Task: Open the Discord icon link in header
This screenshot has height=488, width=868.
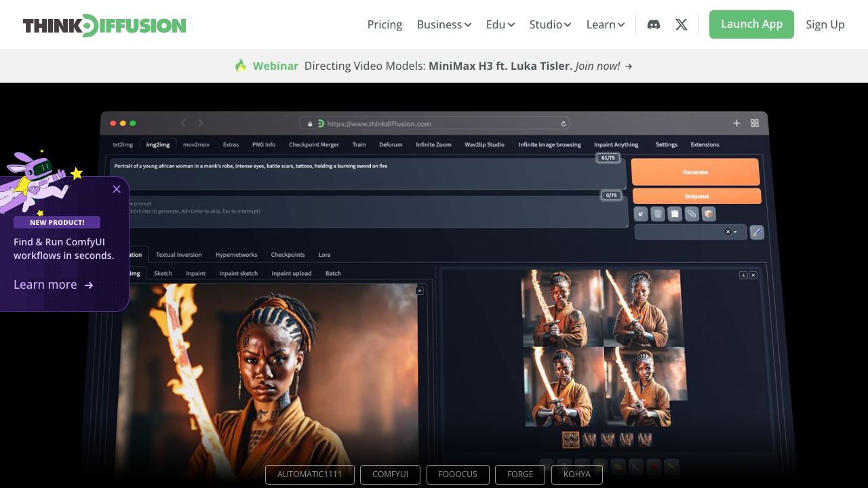Action: coord(654,24)
